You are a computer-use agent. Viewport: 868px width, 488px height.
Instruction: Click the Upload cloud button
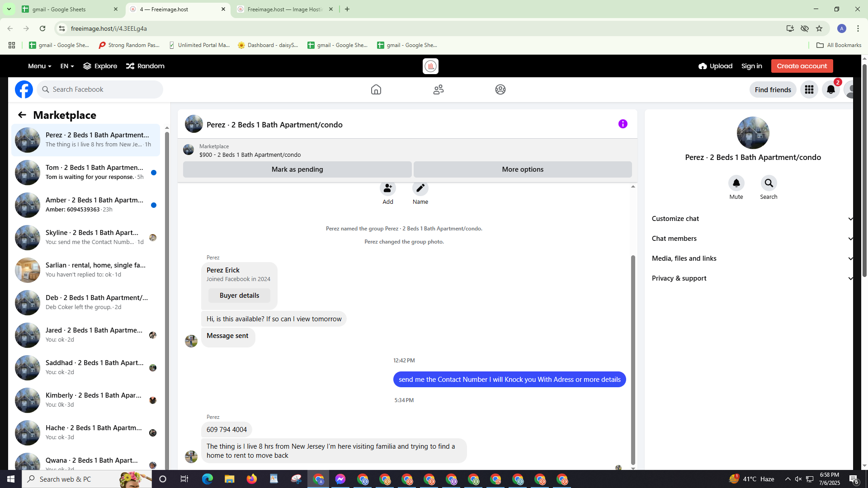(x=715, y=66)
